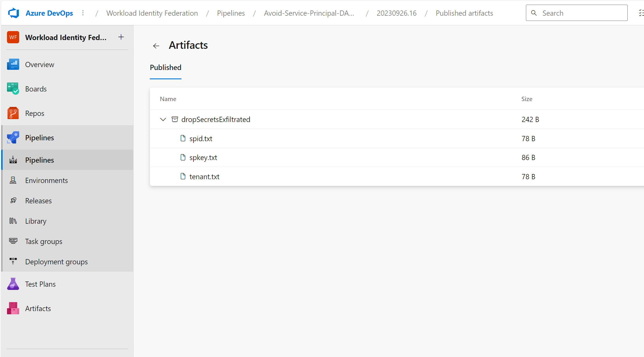Viewport: 644px width, 357px height.
Task: Select the Environments icon in sidebar
Action: click(13, 180)
